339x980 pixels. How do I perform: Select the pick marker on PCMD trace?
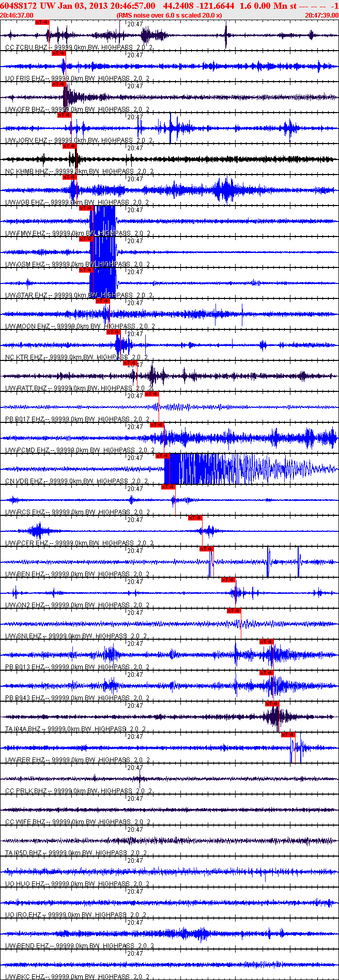pyautogui.click(x=157, y=425)
